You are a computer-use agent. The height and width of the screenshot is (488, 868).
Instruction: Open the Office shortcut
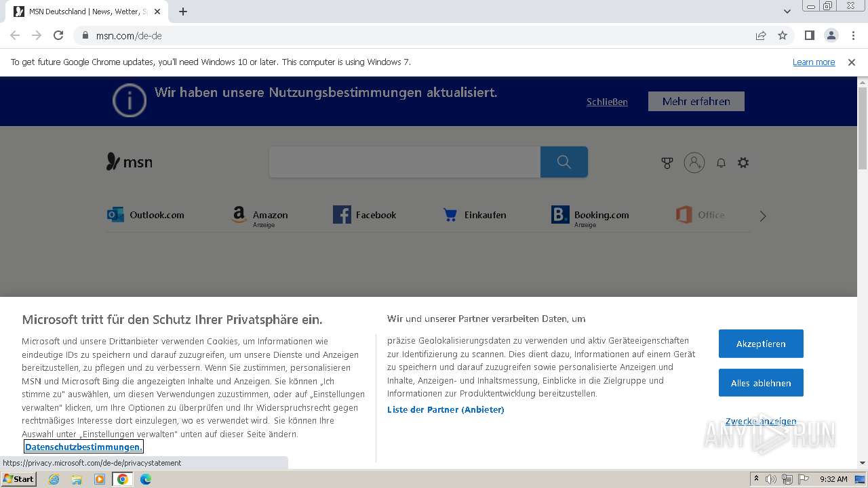(701, 215)
